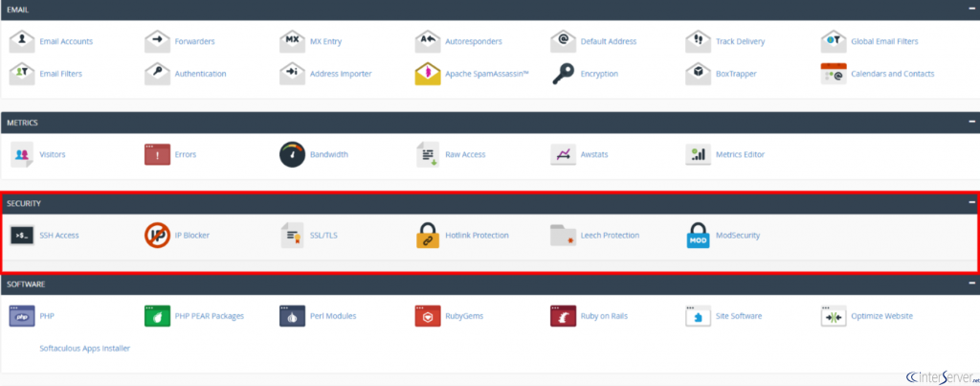Click the Address Importer link
This screenshot has width=980, height=386.
(341, 73)
